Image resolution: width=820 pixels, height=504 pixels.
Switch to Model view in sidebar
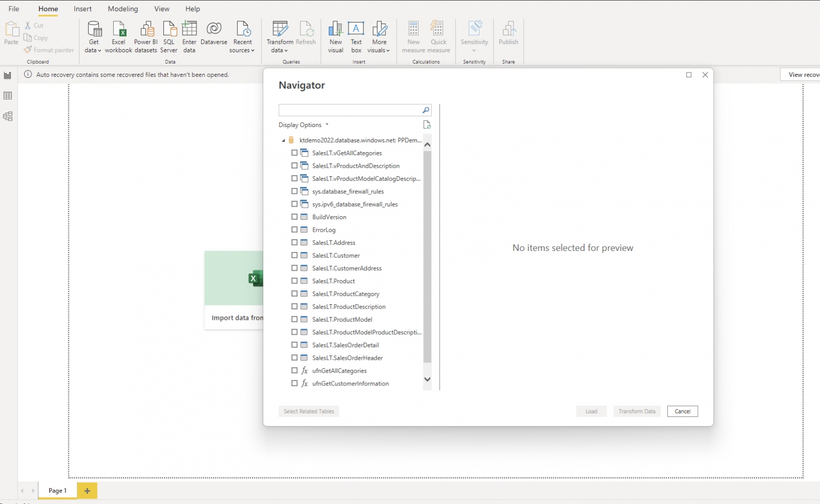point(7,116)
